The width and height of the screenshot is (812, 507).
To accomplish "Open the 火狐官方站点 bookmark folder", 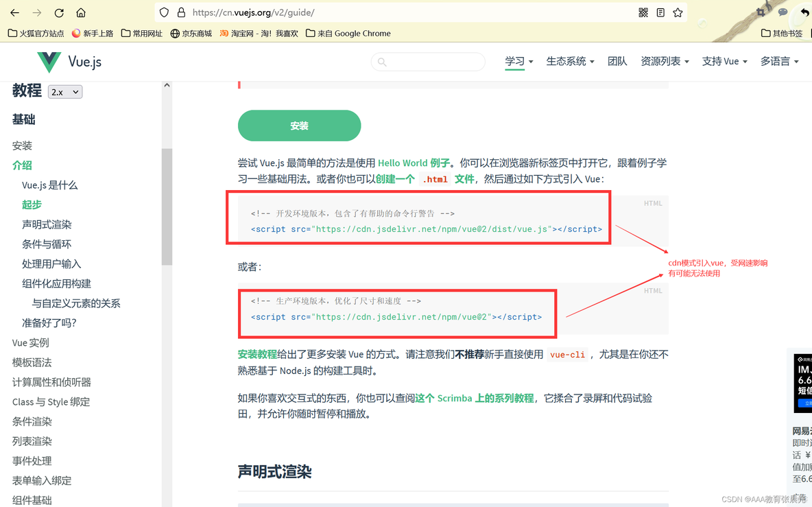I will click(36, 33).
